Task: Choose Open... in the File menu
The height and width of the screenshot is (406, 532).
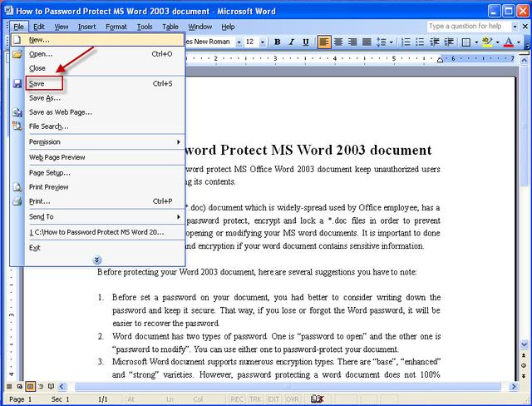Action: point(98,54)
